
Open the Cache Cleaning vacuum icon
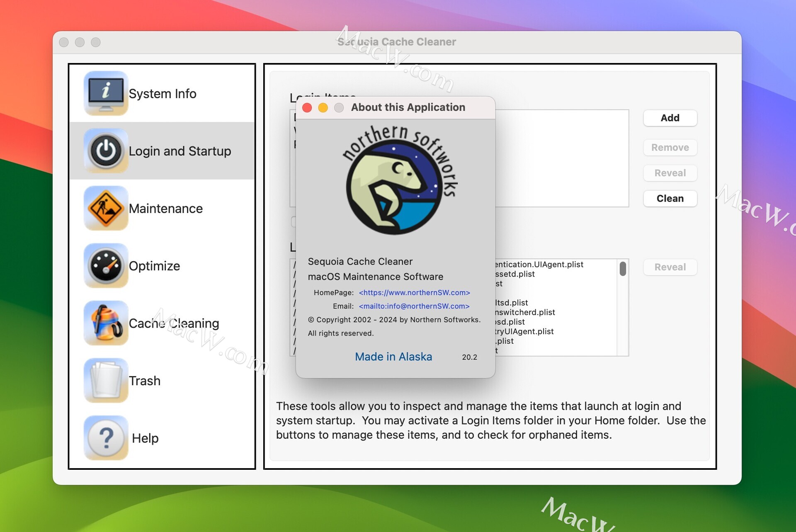point(106,323)
